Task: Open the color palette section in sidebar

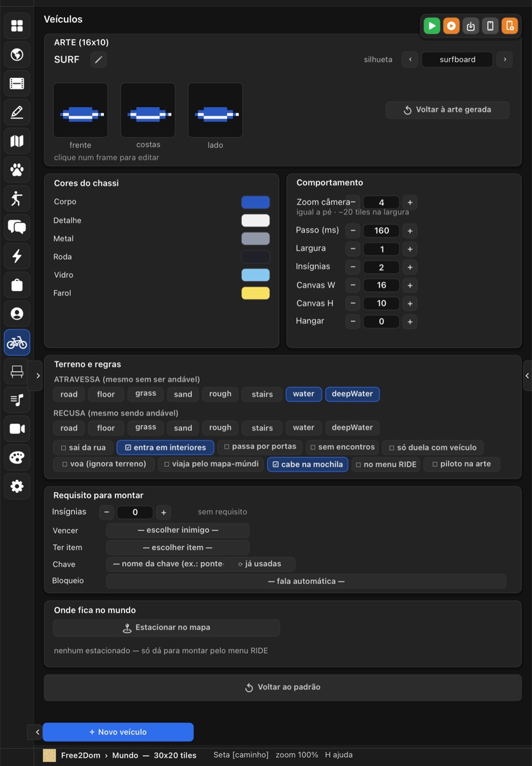Action: point(17,458)
